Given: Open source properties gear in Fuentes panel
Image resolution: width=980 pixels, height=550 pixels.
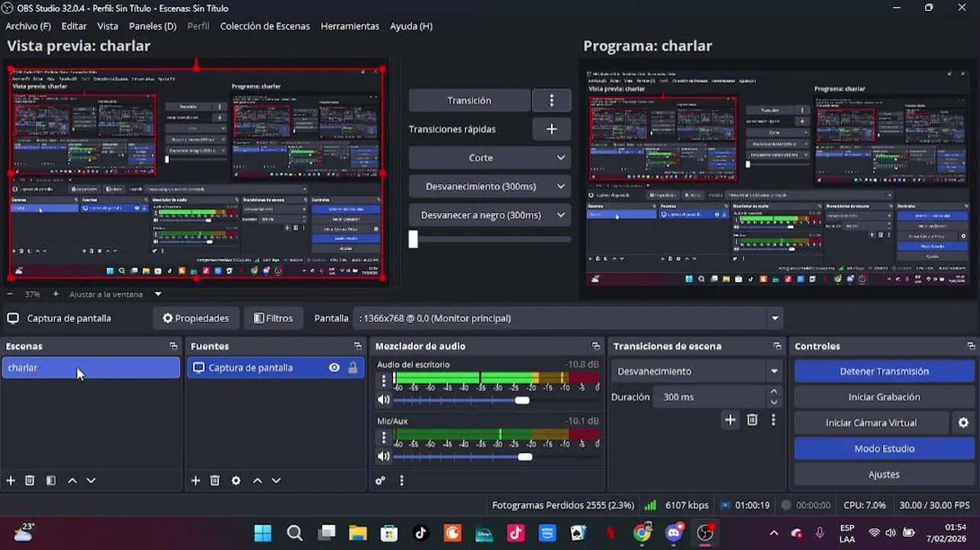Looking at the screenshot, I should coord(236,480).
